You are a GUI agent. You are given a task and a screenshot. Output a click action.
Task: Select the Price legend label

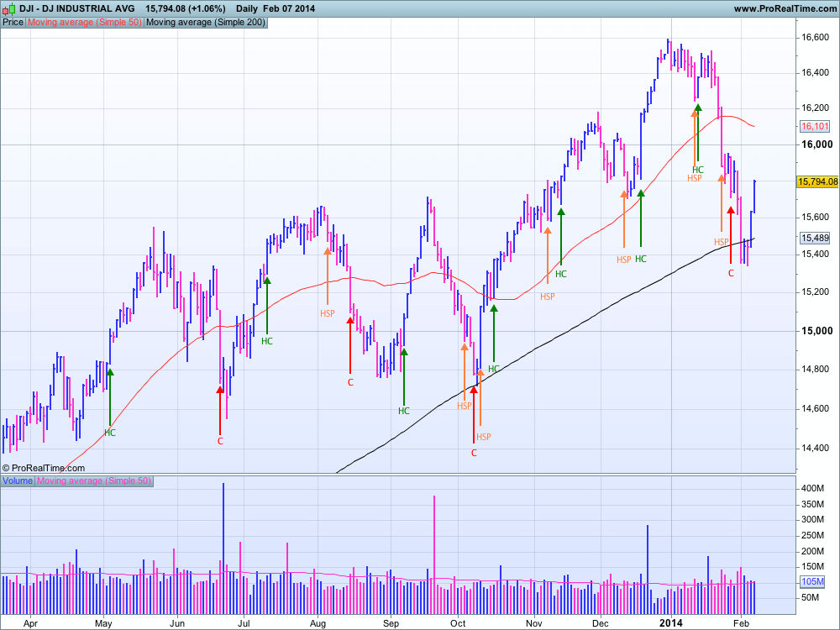tap(13, 23)
